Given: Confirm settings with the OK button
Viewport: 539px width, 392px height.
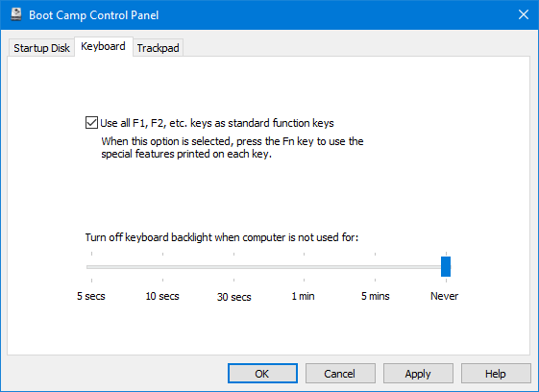Looking at the screenshot, I should click(x=262, y=374).
